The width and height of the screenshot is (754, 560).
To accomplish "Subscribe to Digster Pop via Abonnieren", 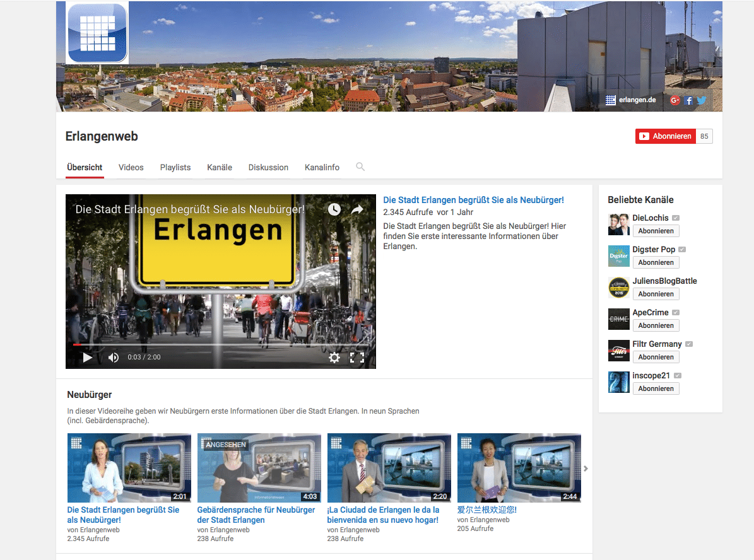I will [656, 262].
